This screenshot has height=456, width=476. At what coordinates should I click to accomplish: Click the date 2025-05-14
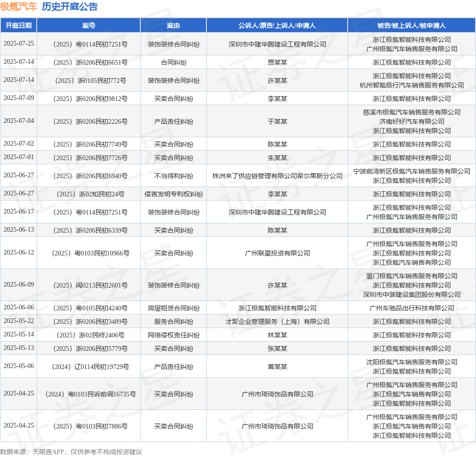click(19, 334)
